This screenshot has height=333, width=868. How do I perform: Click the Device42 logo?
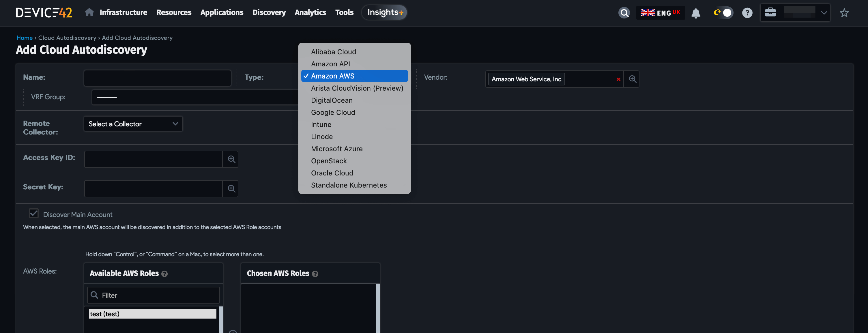point(44,13)
